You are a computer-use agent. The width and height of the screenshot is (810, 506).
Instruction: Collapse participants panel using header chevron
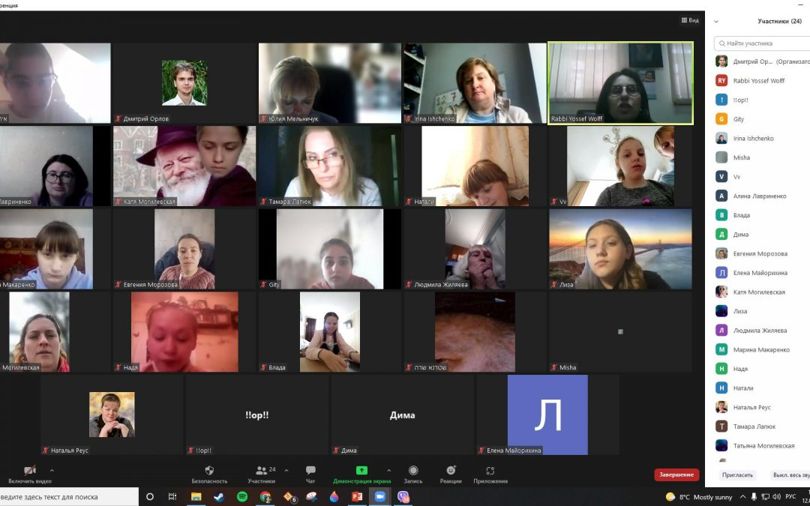point(716,20)
